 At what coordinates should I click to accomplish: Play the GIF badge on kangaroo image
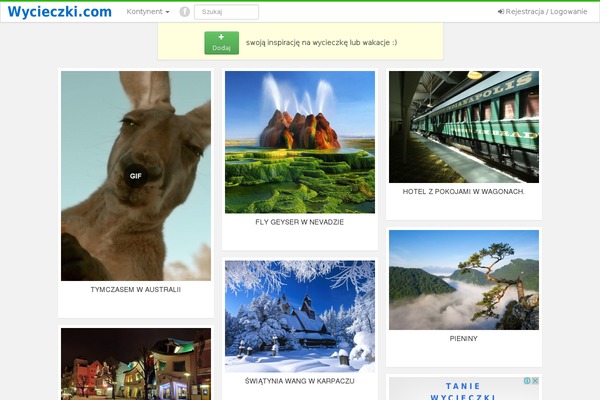135,176
